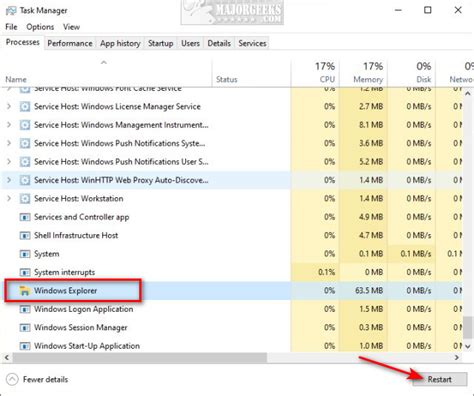
Task: Select the Windows Explorer folder icon
Action: coord(24,291)
